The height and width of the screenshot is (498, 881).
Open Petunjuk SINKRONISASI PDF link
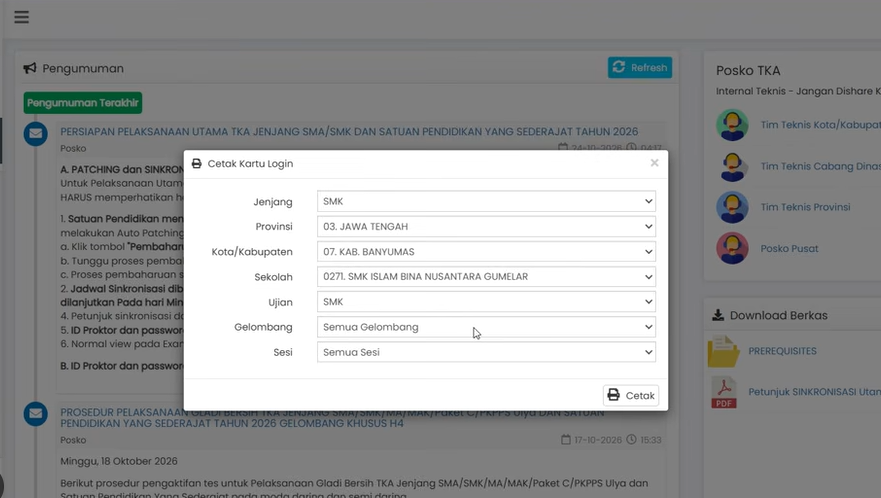pyautogui.click(x=814, y=392)
